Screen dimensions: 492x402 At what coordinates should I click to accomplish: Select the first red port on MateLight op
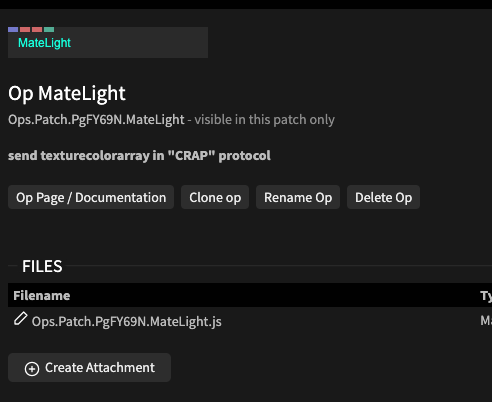(25, 29)
